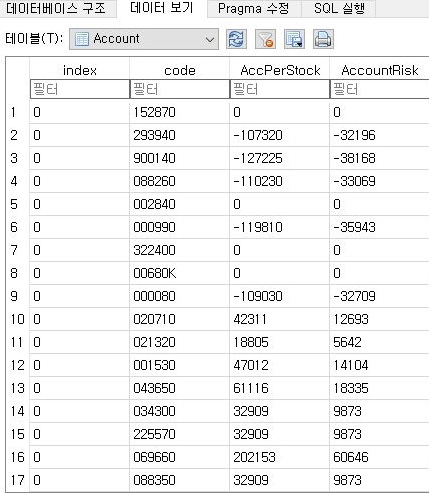The height and width of the screenshot is (493, 429).
Task: Select code cell 069660
Action: click(x=179, y=457)
